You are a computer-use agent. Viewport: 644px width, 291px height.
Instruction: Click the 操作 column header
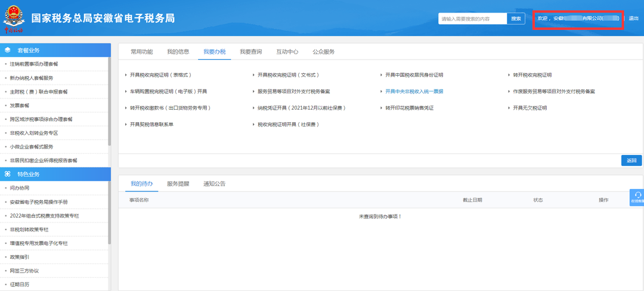(603, 200)
